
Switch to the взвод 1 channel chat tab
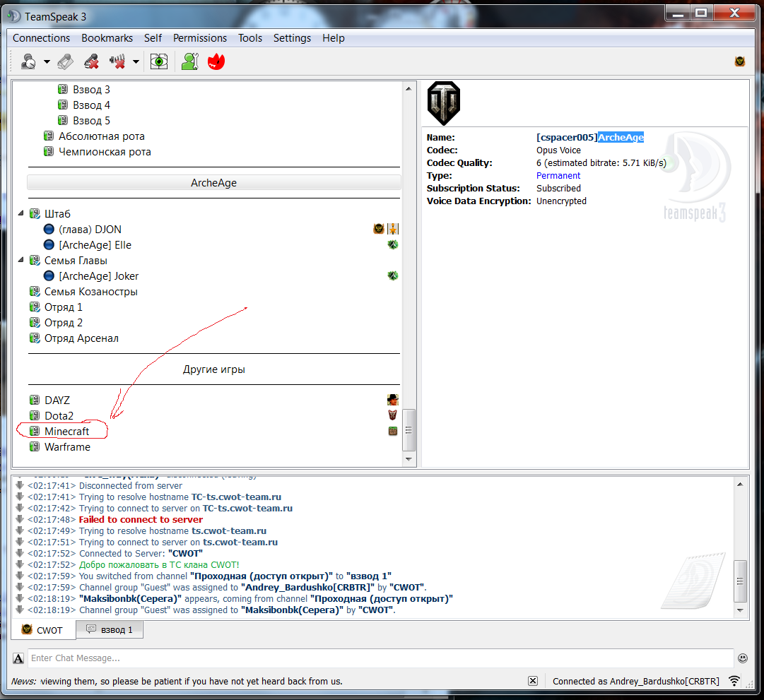pyautogui.click(x=109, y=629)
